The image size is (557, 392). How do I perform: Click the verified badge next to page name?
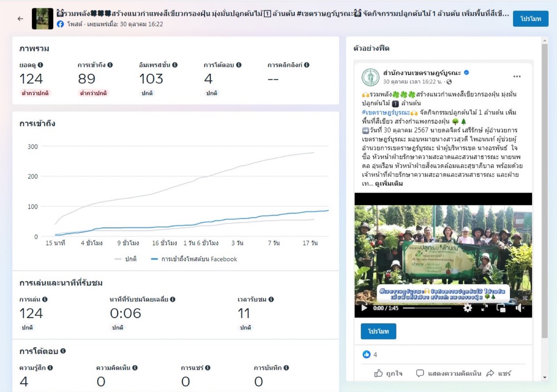(x=466, y=73)
